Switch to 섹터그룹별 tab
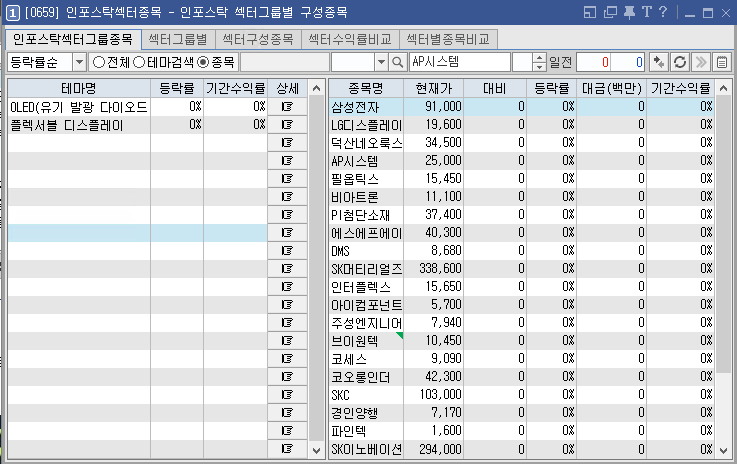 pos(178,39)
